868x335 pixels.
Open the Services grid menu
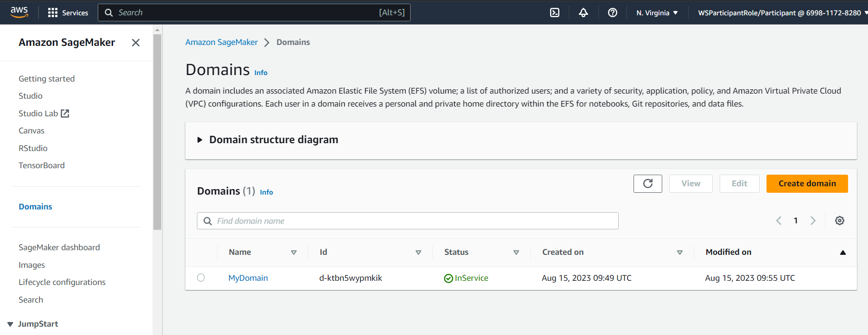click(x=53, y=13)
